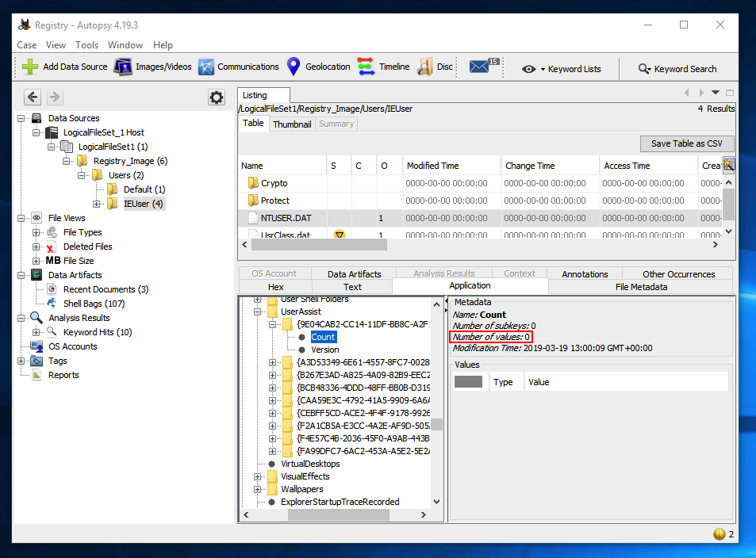Open tree display settings gear
Image resolution: width=756 pixels, height=558 pixels.
216,97
